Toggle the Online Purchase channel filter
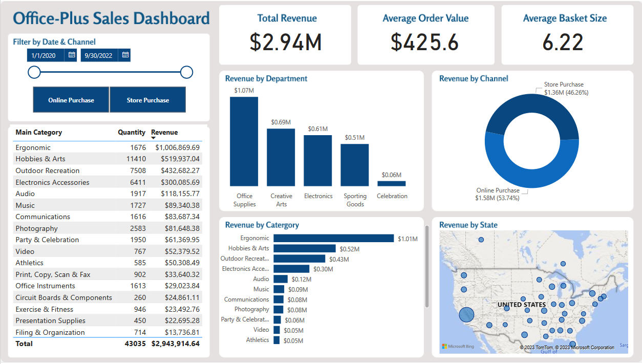The width and height of the screenshot is (642, 364). pyautogui.click(x=71, y=100)
